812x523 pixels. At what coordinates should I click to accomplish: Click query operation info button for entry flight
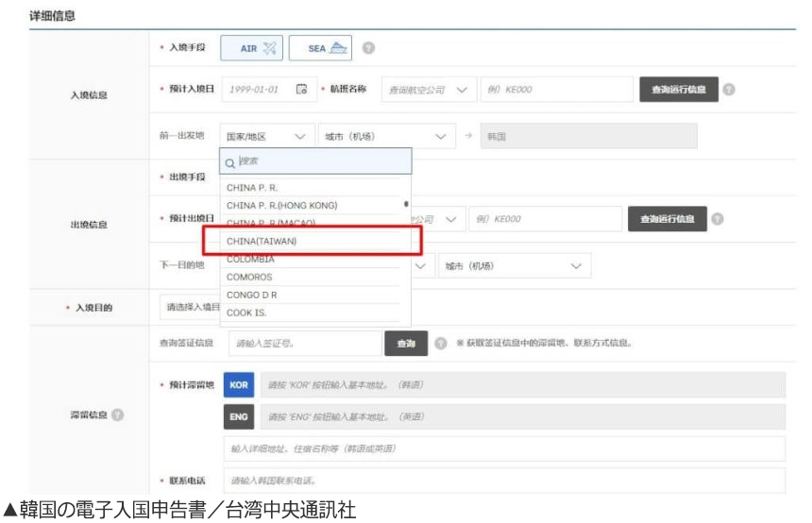tap(679, 89)
